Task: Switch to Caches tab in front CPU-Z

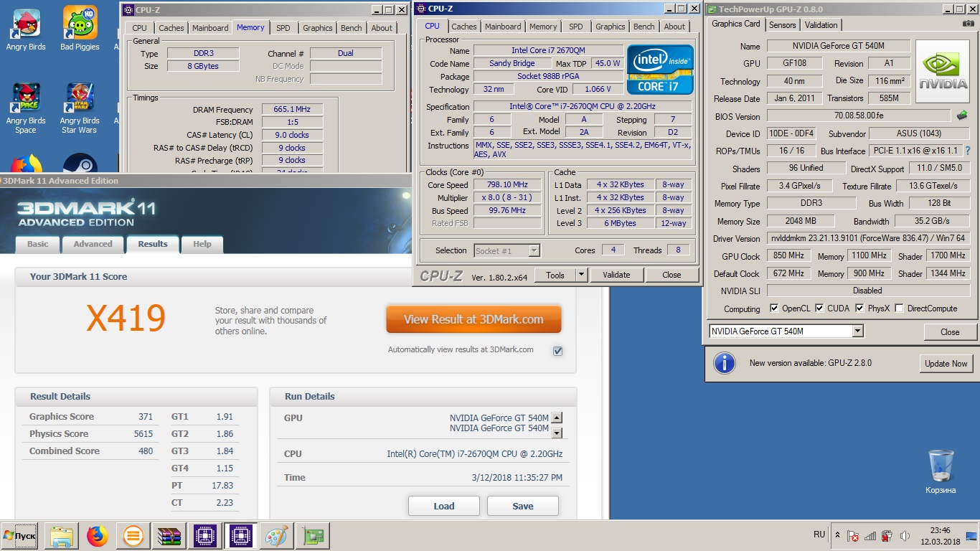Action: pyautogui.click(x=464, y=27)
